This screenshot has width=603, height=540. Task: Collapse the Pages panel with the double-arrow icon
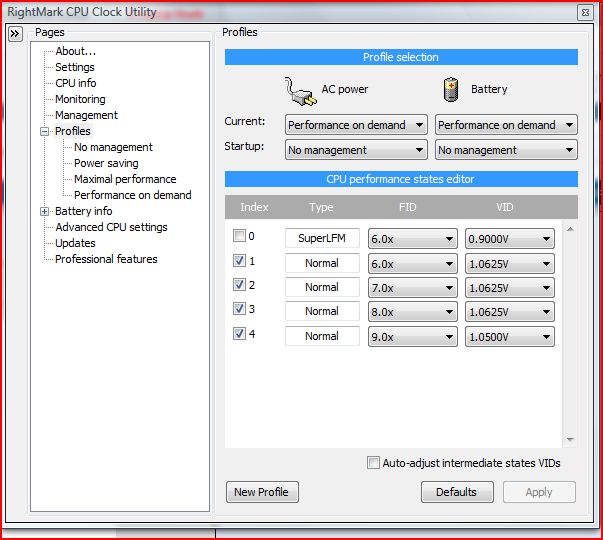15,34
